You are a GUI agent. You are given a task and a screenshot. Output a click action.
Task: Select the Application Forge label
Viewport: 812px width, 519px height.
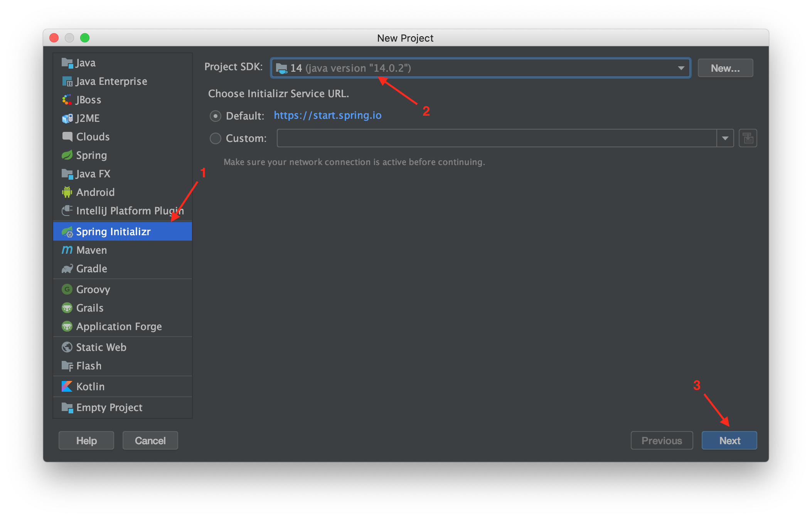point(119,327)
